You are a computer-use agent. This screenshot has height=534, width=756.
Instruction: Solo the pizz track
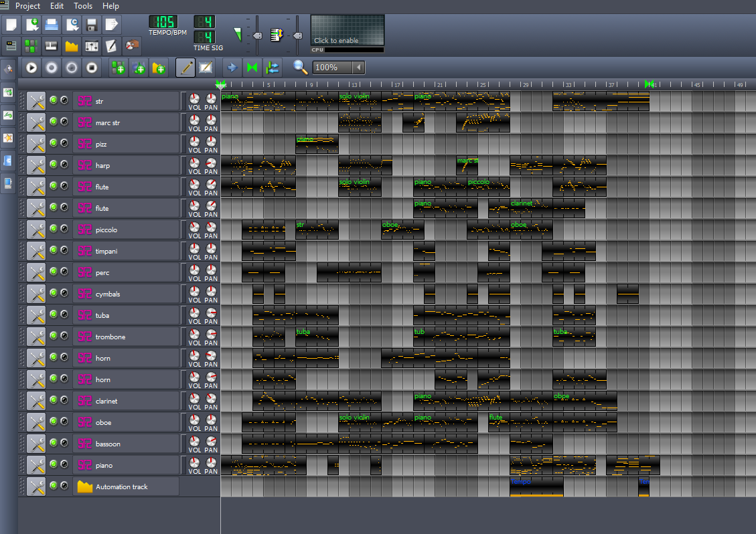(64, 143)
